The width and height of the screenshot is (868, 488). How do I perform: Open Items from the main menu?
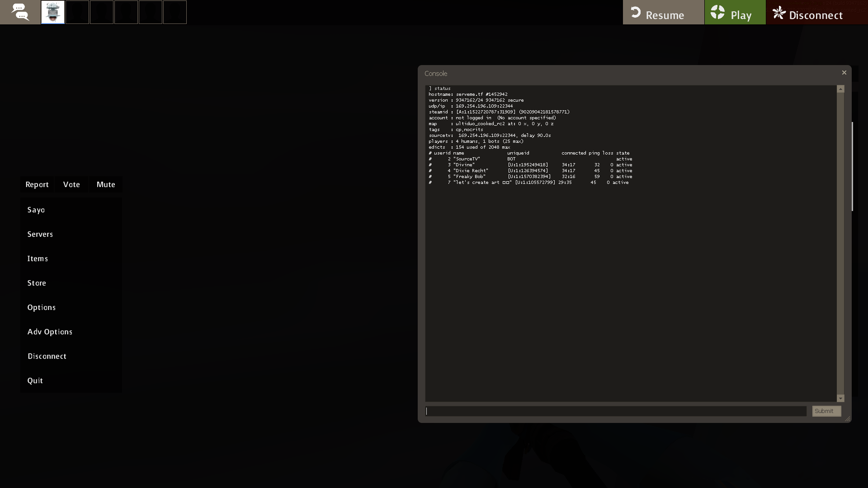point(38,258)
